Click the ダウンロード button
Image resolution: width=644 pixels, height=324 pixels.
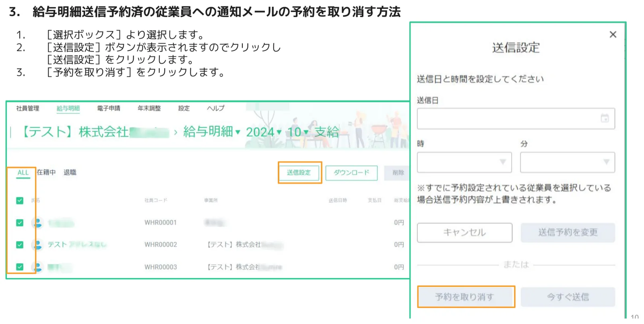click(351, 173)
